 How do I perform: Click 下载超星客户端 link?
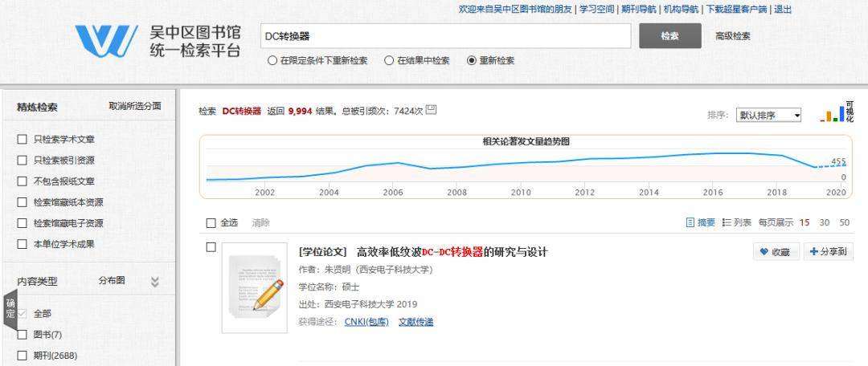pos(736,9)
